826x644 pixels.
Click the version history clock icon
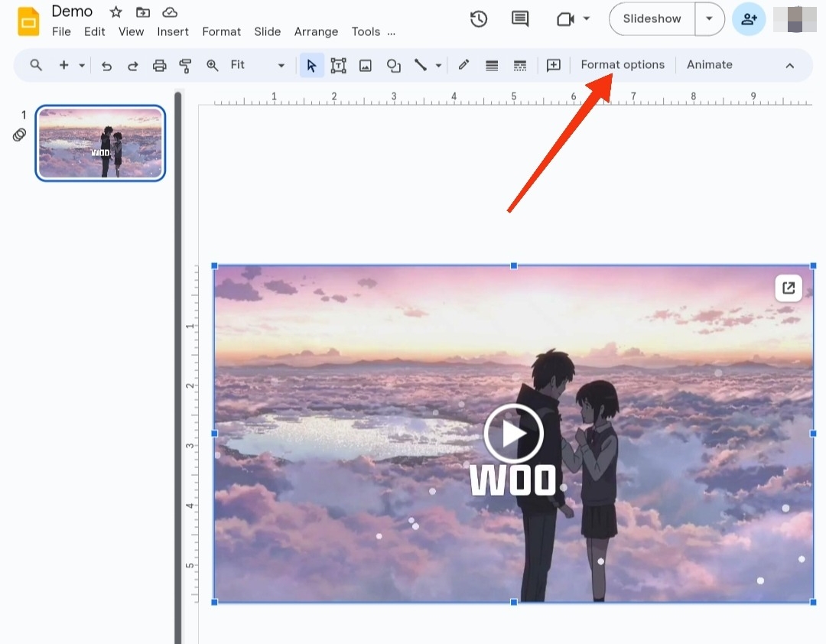(x=479, y=19)
